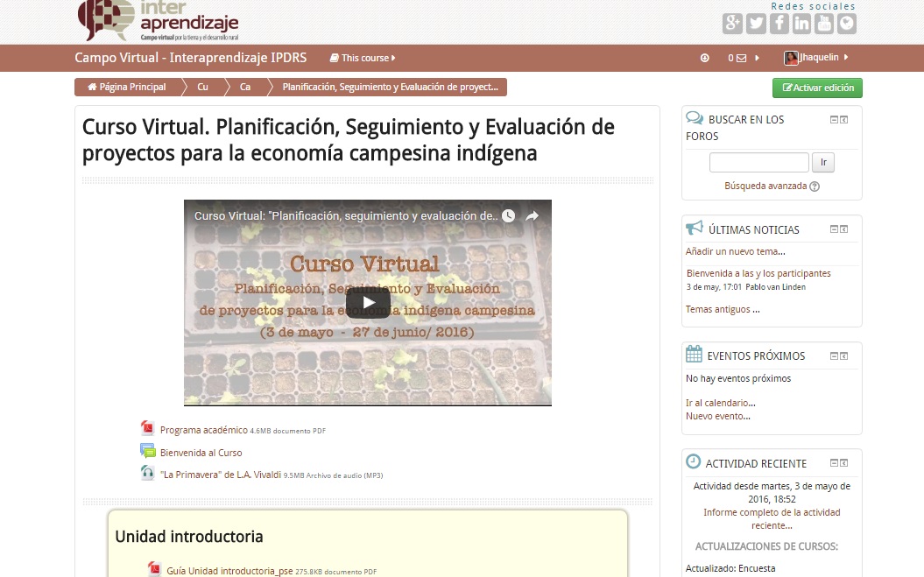Open the Ca breadcrumb item
Image resolution: width=924 pixels, height=577 pixels.
[x=245, y=88]
